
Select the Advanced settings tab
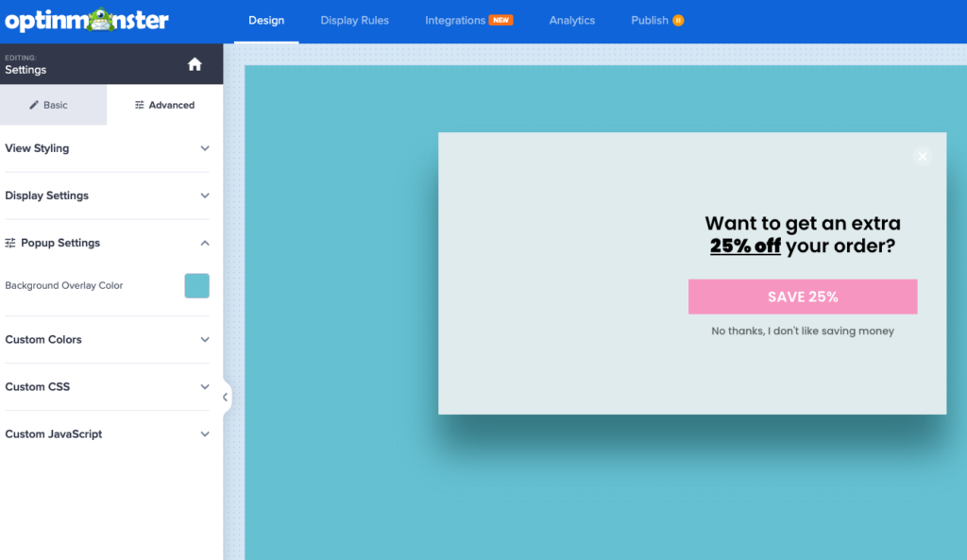click(x=165, y=105)
